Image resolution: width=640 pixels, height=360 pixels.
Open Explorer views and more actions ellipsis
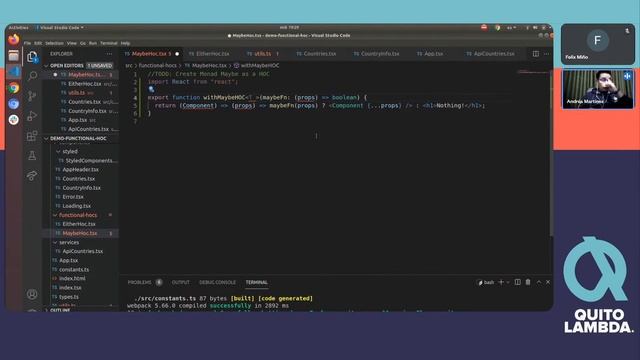click(109, 54)
